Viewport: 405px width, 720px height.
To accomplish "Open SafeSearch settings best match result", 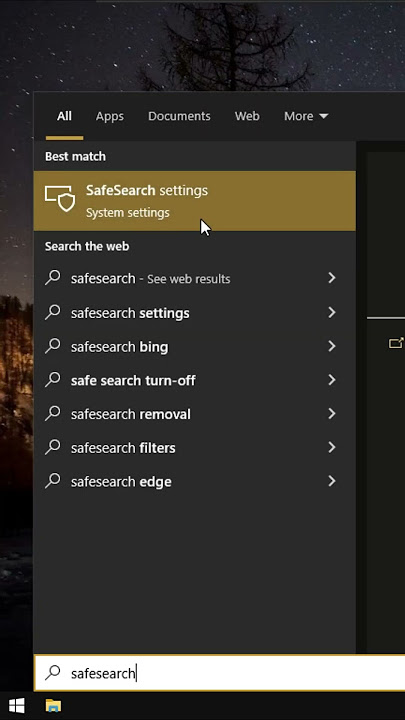I will [194, 201].
